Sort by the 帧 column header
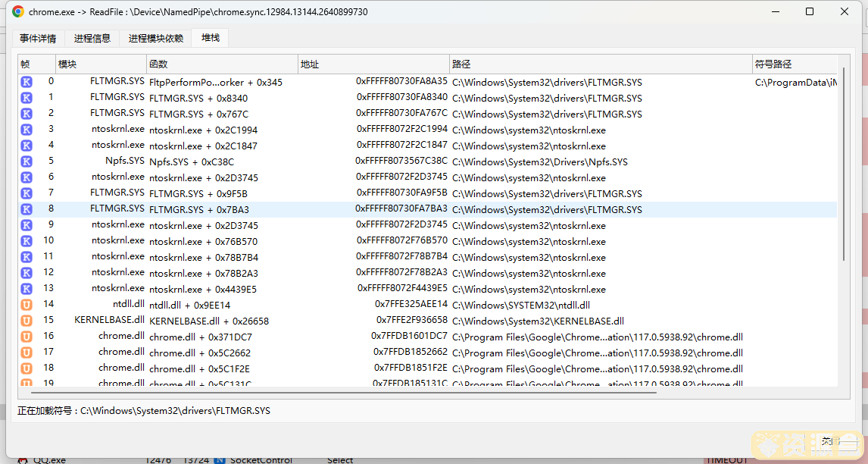 (x=36, y=64)
